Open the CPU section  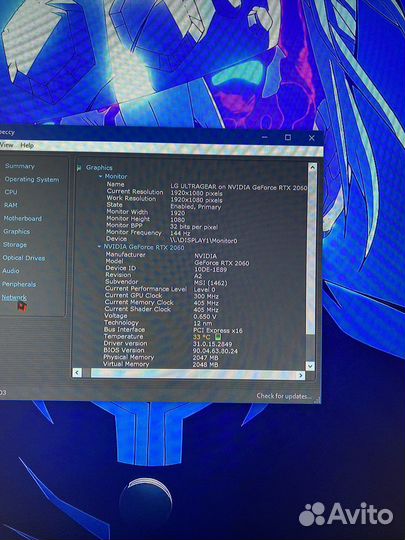(x=11, y=192)
